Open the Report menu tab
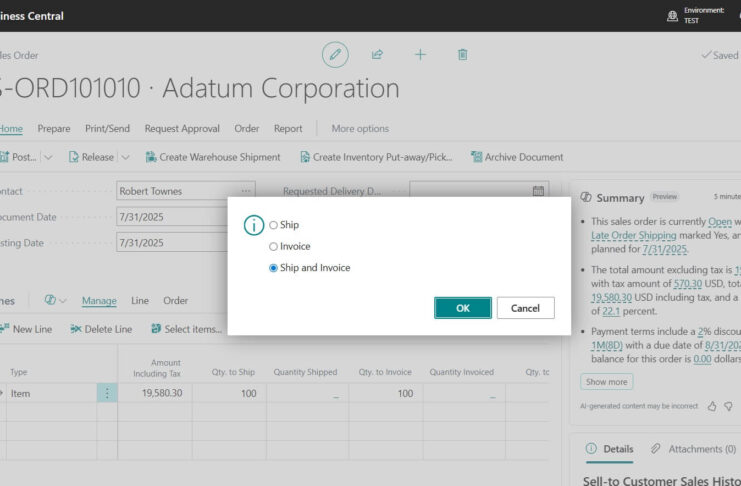The height and width of the screenshot is (486, 741). [288, 129]
